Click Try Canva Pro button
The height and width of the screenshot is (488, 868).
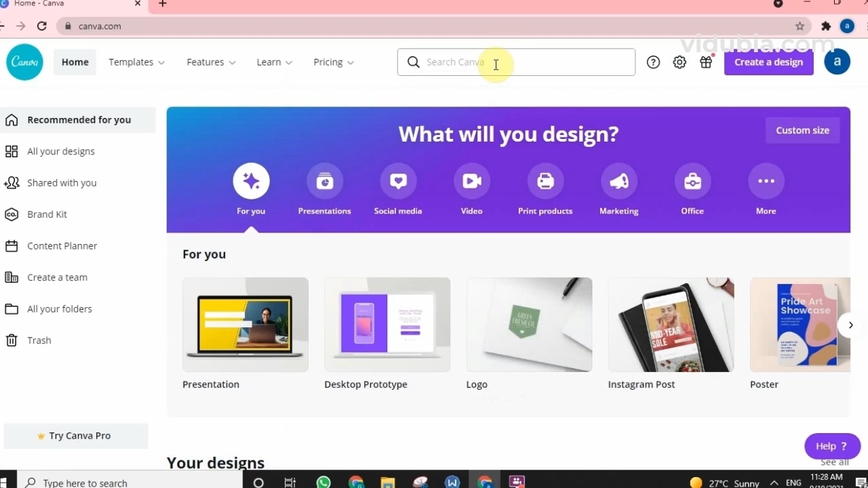point(76,436)
